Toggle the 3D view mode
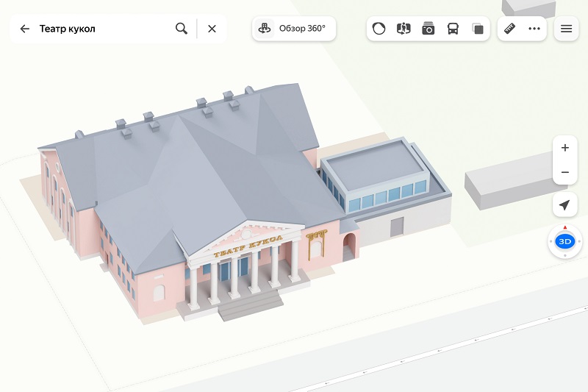 pyautogui.click(x=565, y=241)
